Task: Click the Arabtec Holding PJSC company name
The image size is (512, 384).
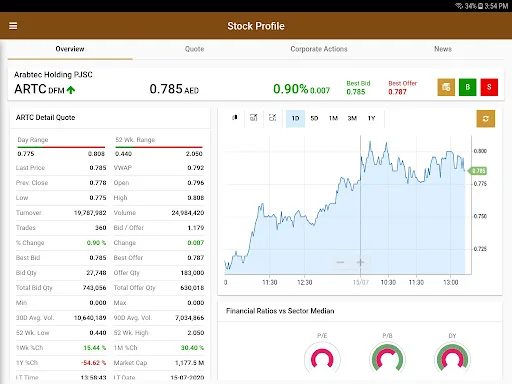Action: coord(53,75)
